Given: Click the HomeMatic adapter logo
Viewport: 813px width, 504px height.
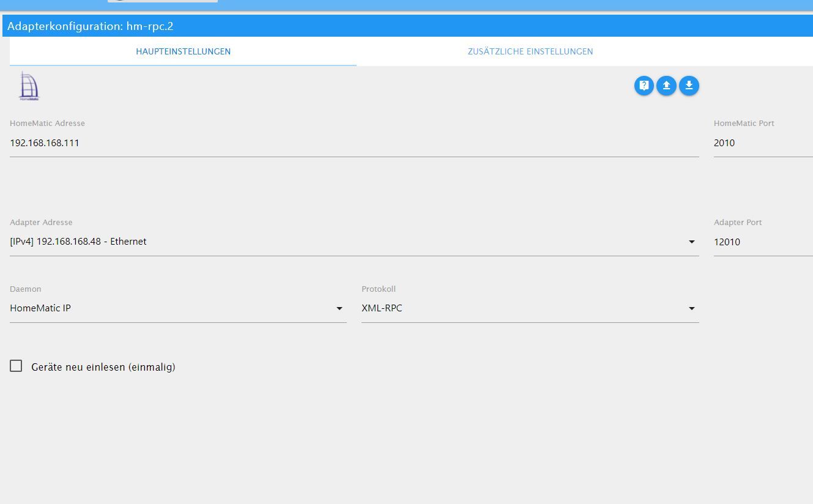Looking at the screenshot, I should point(29,86).
